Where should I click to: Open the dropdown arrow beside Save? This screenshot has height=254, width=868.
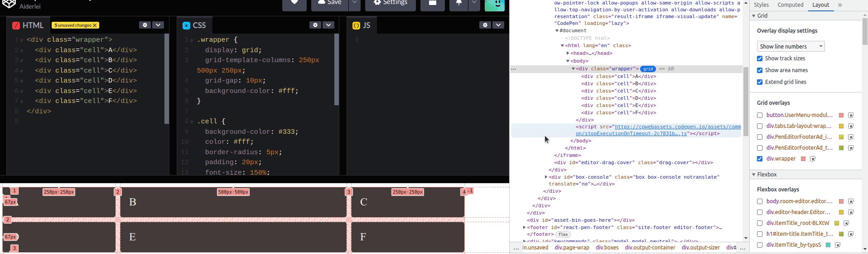[355, 3]
